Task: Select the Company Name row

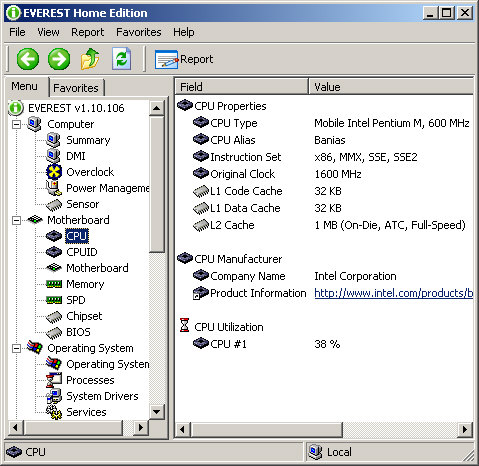Action: click(x=324, y=276)
